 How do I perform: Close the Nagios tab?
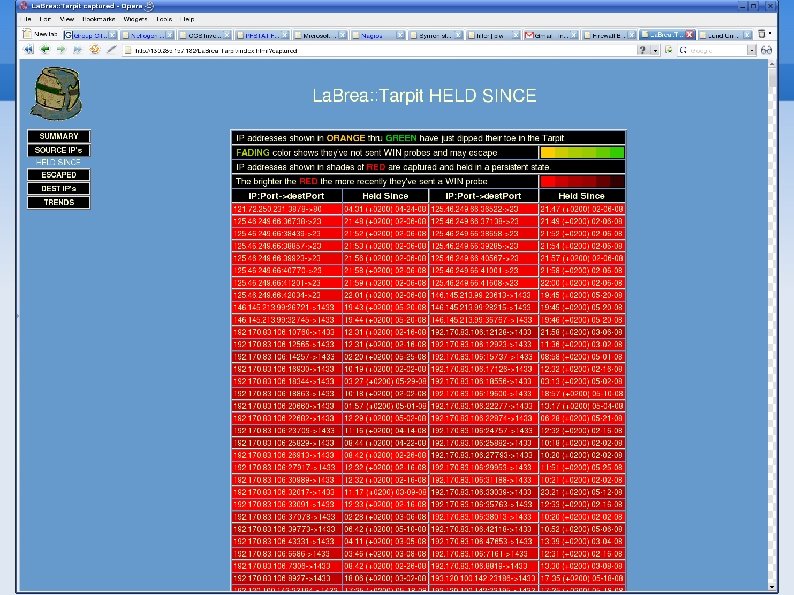[x=400, y=35]
